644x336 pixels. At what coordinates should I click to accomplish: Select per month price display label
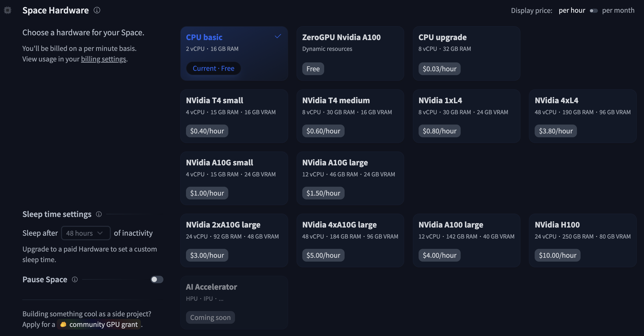click(618, 10)
